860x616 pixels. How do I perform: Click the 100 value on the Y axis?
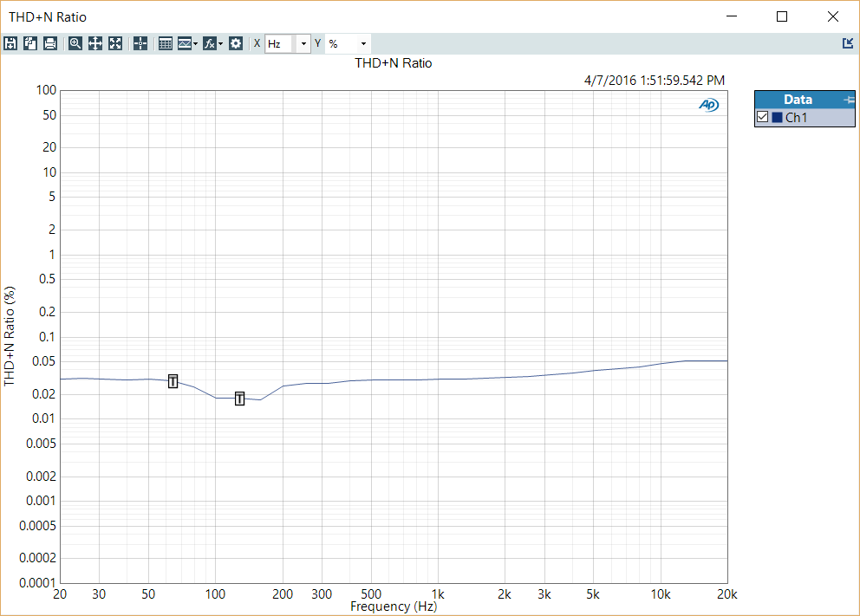(47, 90)
